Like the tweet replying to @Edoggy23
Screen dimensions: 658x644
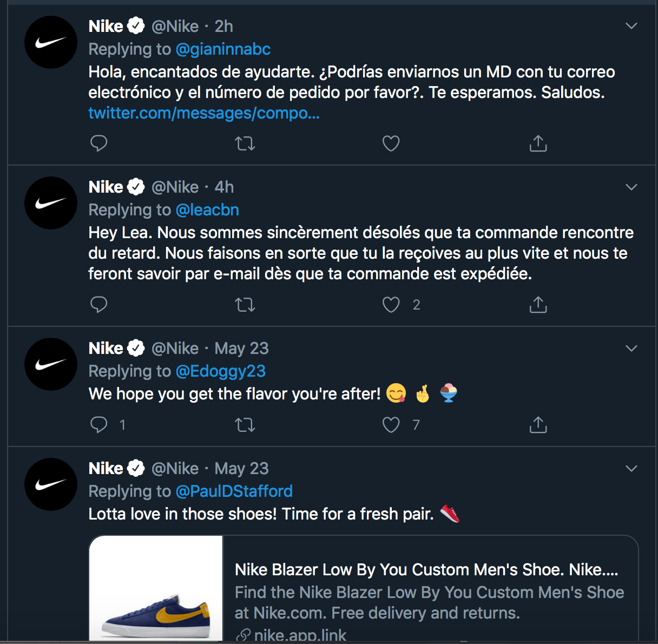(x=391, y=425)
